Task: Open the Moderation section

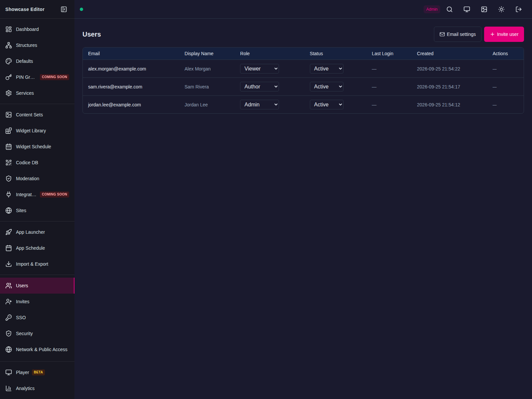Action: point(37,179)
